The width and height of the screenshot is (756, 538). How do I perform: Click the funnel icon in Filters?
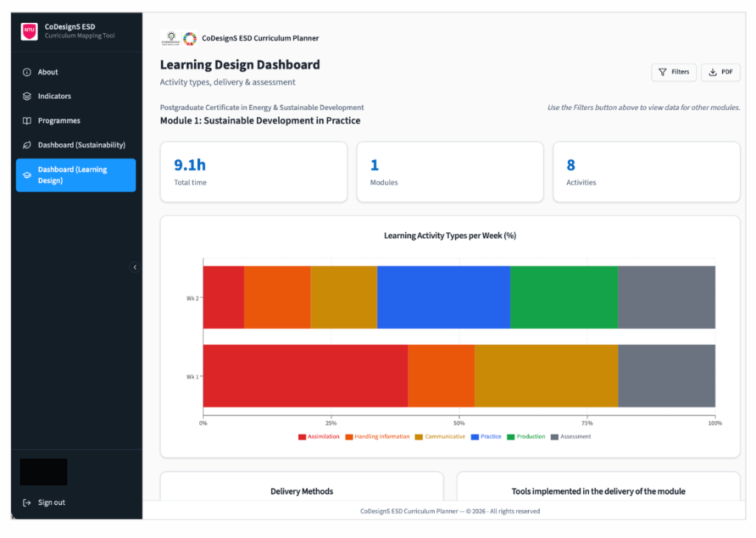coord(663,72)
